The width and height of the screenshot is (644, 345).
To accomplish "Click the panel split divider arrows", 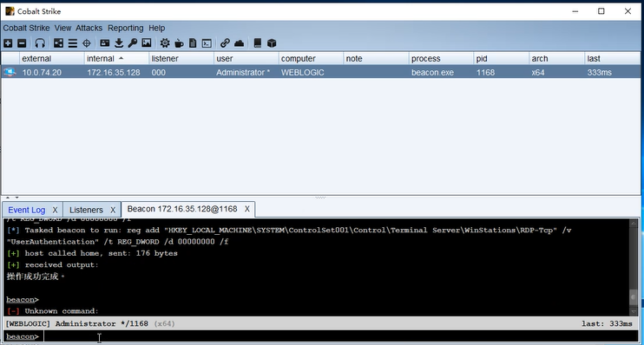I will point(12,198).
